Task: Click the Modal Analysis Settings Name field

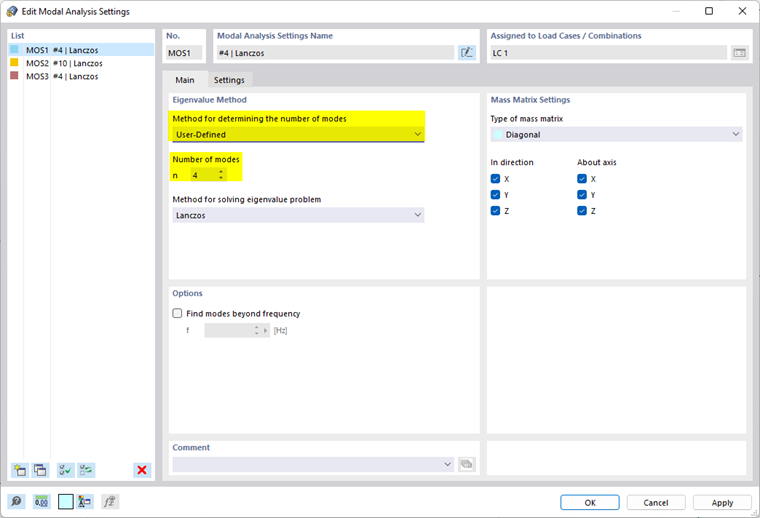Action: point(334,53)
